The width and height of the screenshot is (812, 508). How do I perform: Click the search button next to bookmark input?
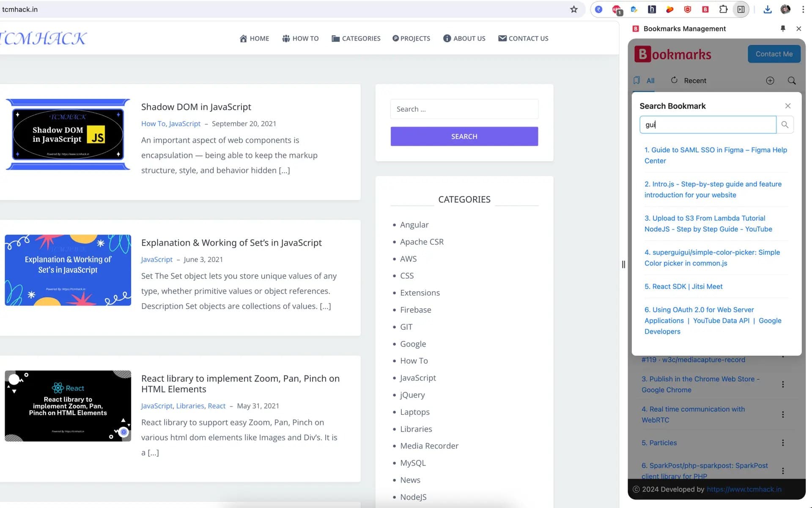[785, 124]
